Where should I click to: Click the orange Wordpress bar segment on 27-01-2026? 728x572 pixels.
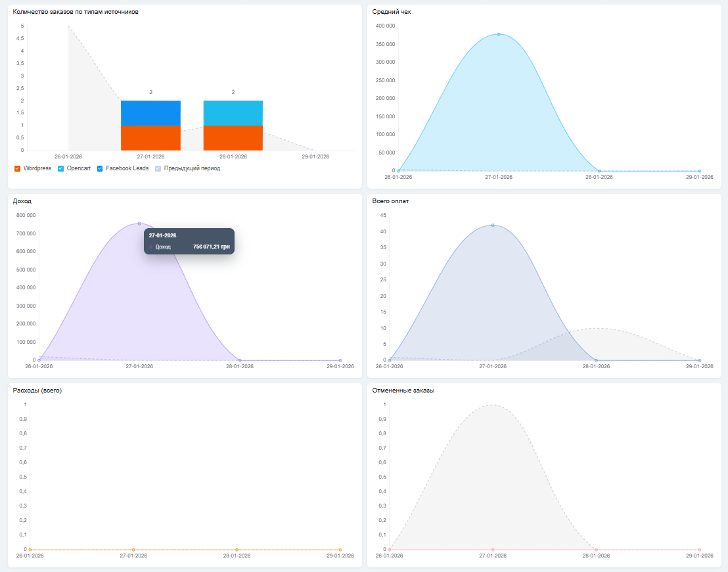(150, 138)
